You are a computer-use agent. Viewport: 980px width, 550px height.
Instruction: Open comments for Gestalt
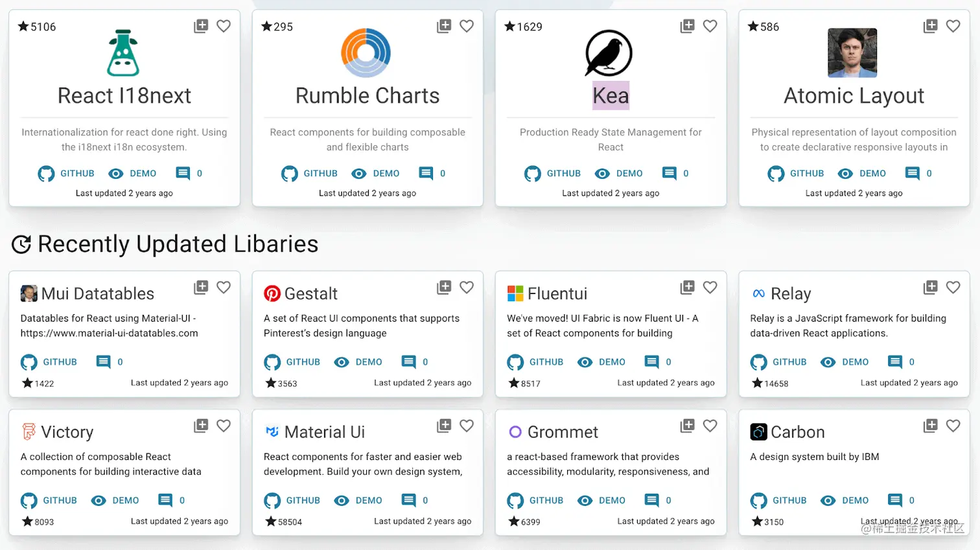click(415, 362)
